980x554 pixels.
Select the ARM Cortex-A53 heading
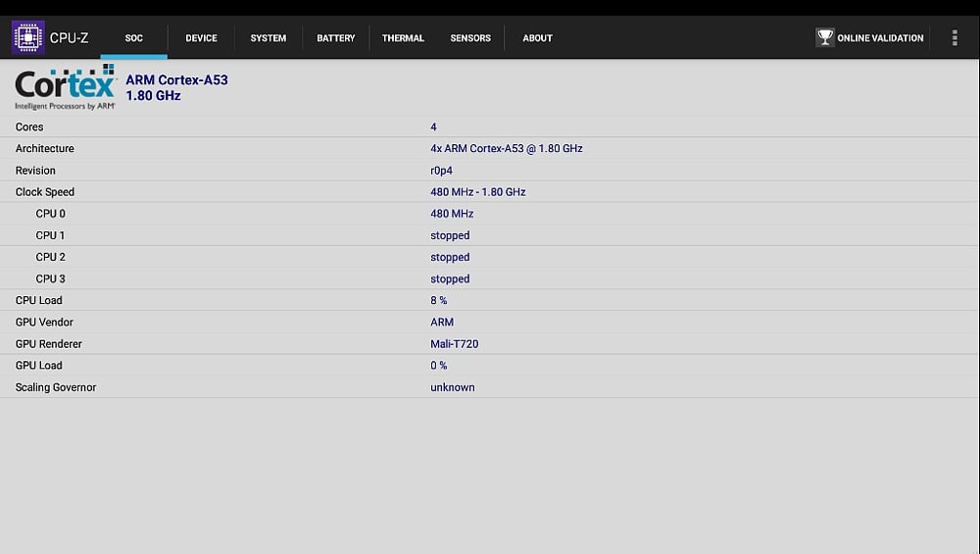(176, 80)
